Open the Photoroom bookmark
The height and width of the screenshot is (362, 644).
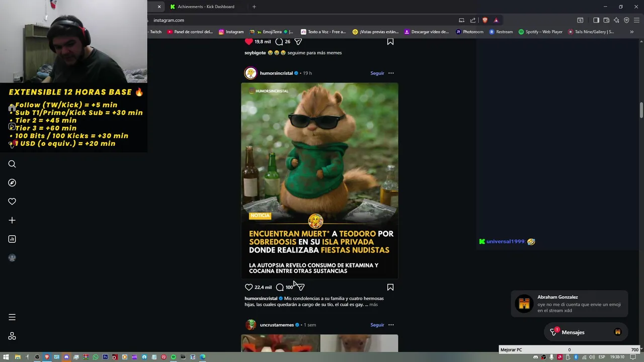(469, 32)
